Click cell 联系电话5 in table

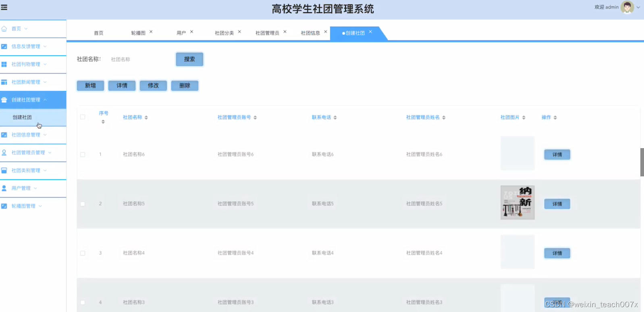pos(323,204)
